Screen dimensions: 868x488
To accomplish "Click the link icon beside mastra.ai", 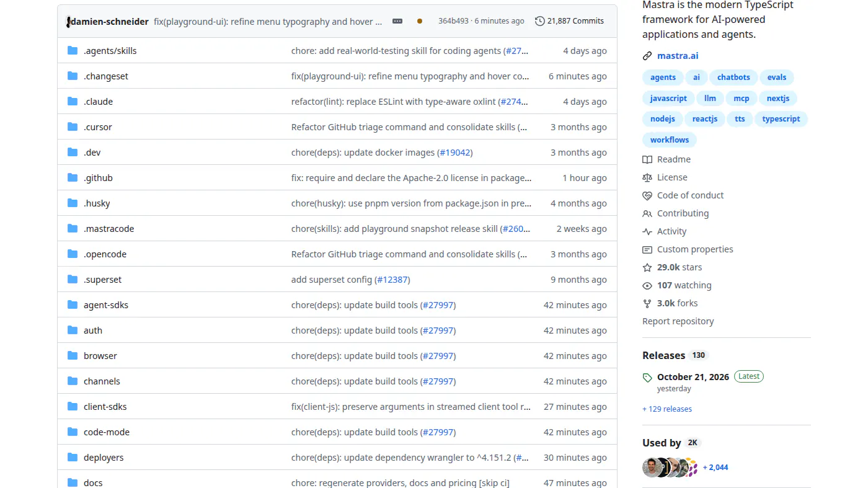I will [647, 56].
